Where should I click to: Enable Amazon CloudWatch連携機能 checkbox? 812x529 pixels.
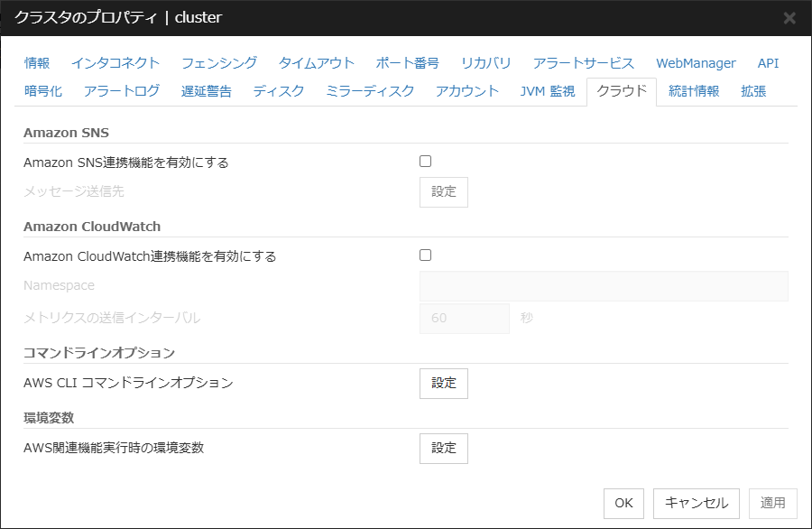click(x=426, y=255)
